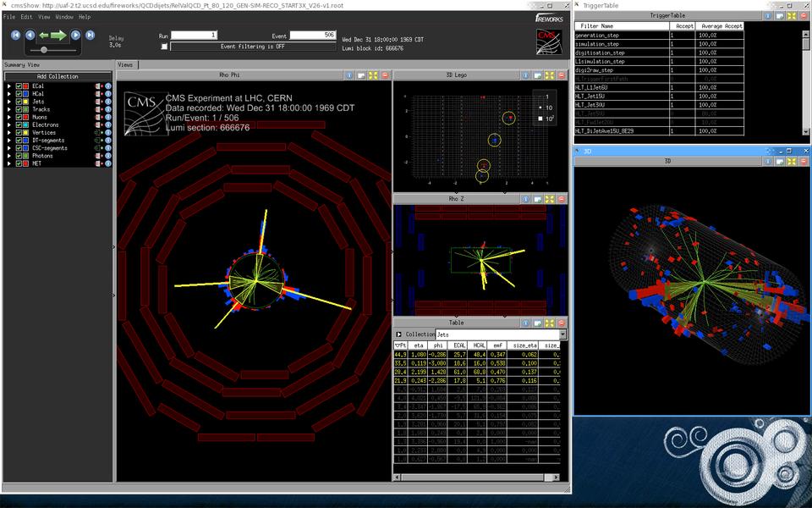Image resolution: width=812 pixels, height=508 pixels.
Task: Uncheck the Tracks collection visibility checkbox
Action: [x=19, y=109]
